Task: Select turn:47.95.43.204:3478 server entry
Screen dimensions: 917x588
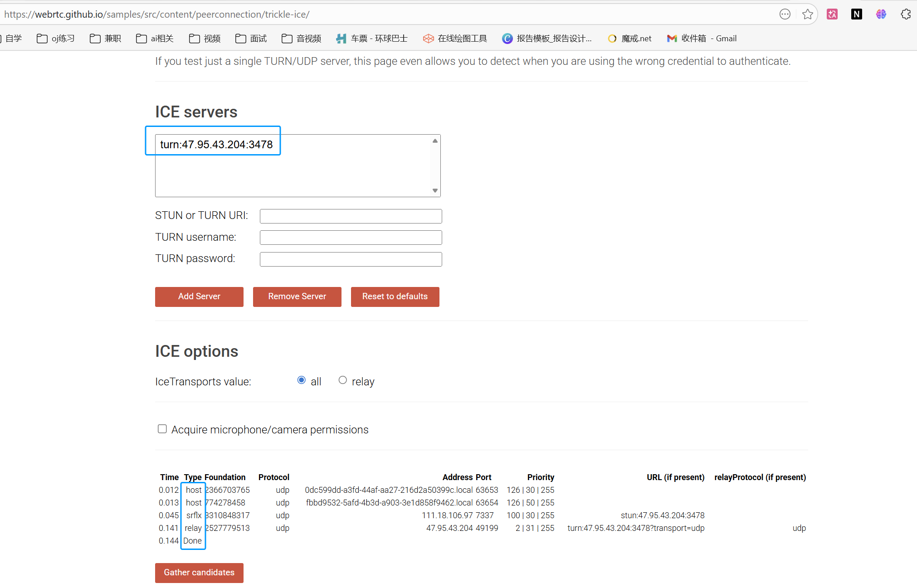Action: 216,145
